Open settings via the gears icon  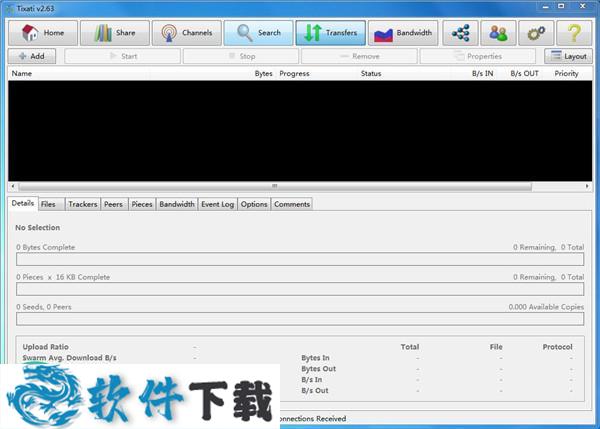[x=536, y=33]
